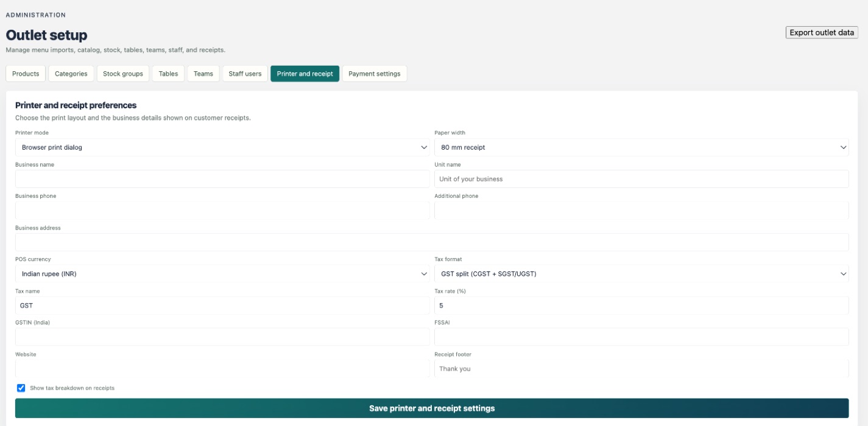Open the Products tab
This screenshot has height=426, width=868.
[26, 74]
